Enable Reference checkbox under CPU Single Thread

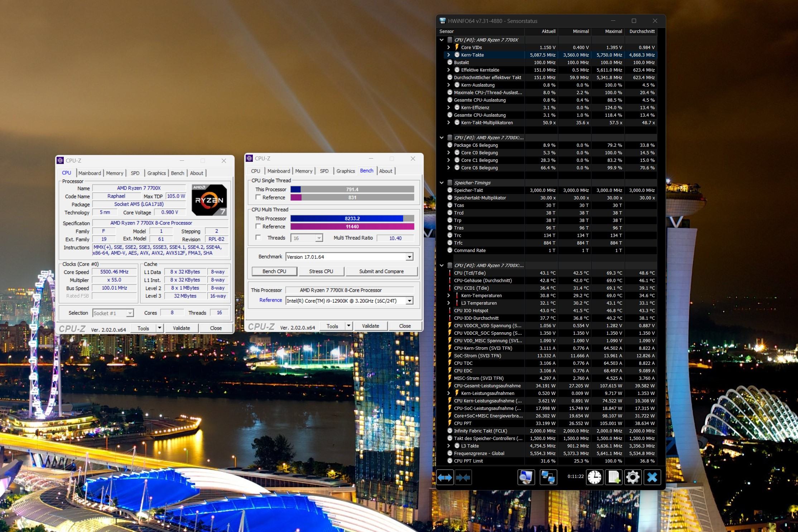(258, 197)
